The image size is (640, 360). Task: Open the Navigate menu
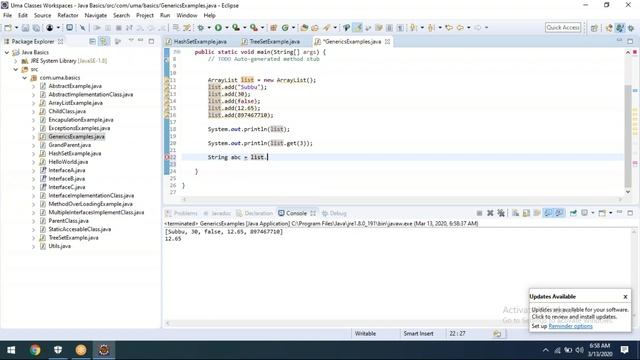tap(96, 16)
